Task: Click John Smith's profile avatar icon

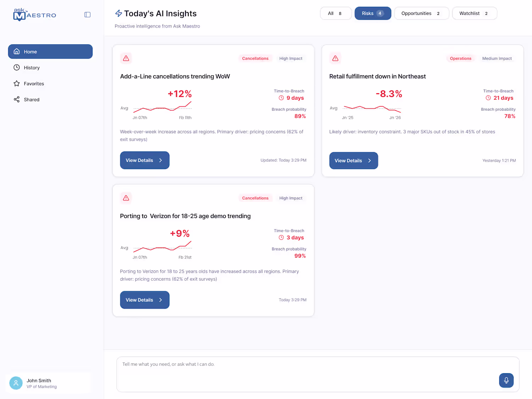Action: [16, 383]
